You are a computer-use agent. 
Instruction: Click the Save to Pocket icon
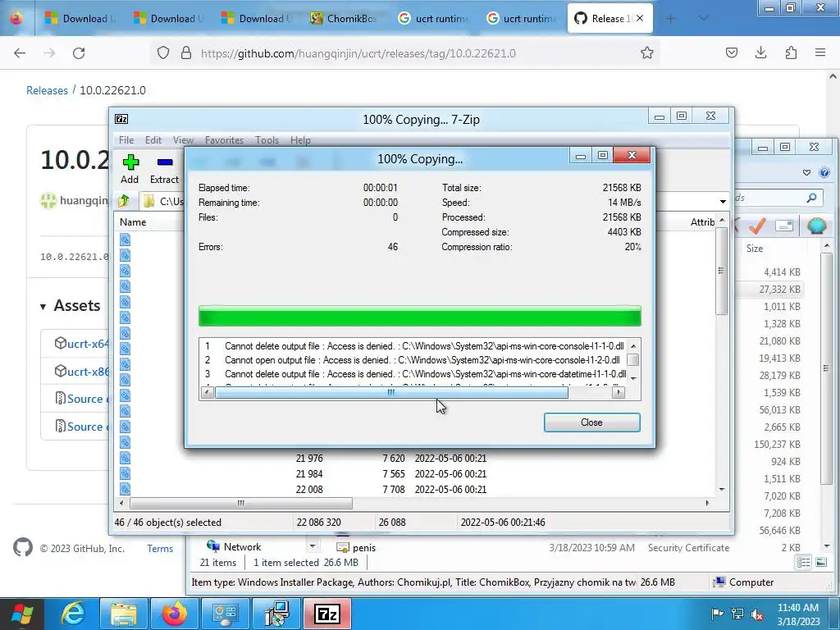tap(731, 52)
